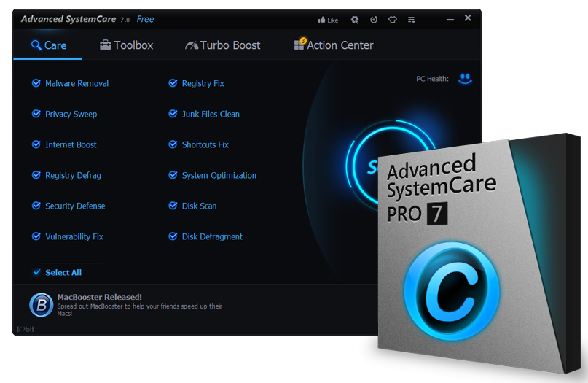Click the PC Health: label
588x383 pixels.
432,79
